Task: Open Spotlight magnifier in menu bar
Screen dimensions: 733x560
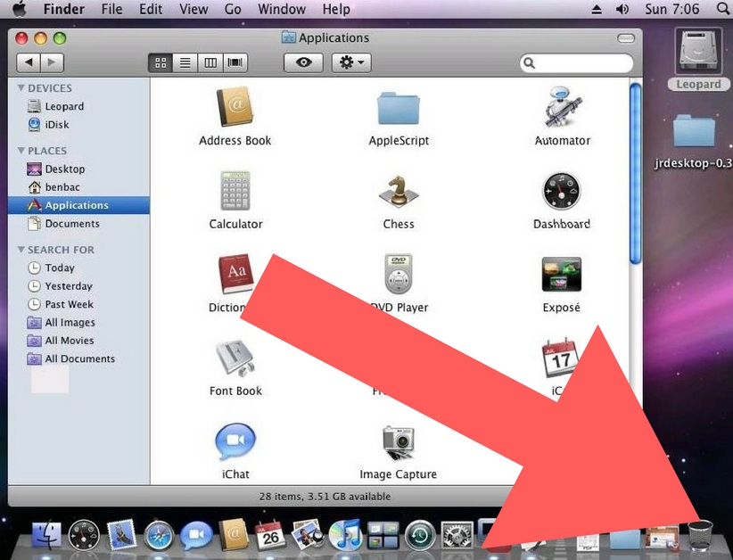Action: (x=722, y=9)
